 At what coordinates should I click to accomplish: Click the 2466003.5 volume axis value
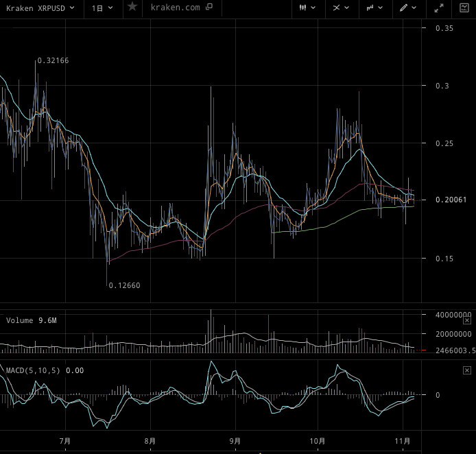[455, 351]
